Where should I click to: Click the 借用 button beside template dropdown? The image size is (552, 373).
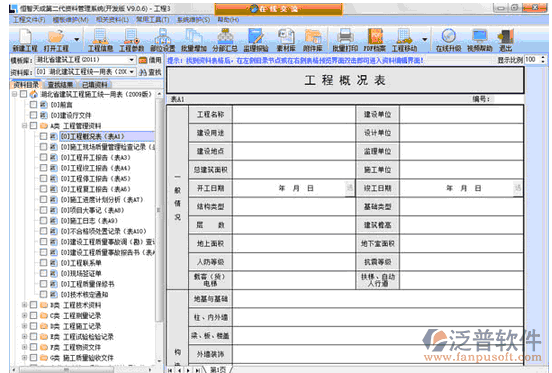click(x=150, y=60)
